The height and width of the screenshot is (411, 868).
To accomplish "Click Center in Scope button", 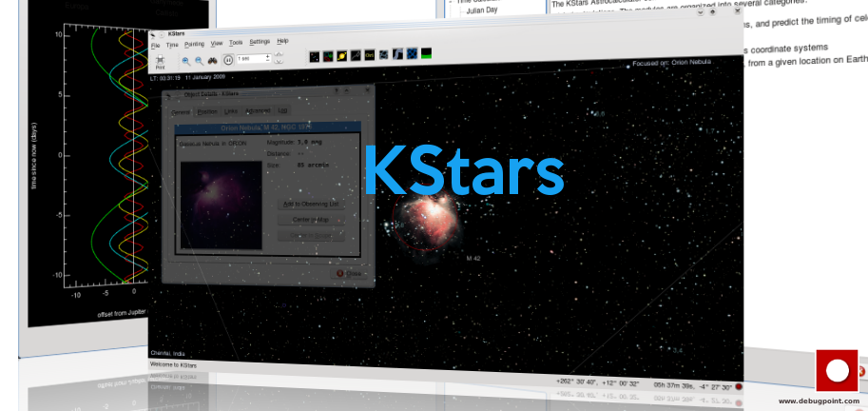I will pos(311,235).
